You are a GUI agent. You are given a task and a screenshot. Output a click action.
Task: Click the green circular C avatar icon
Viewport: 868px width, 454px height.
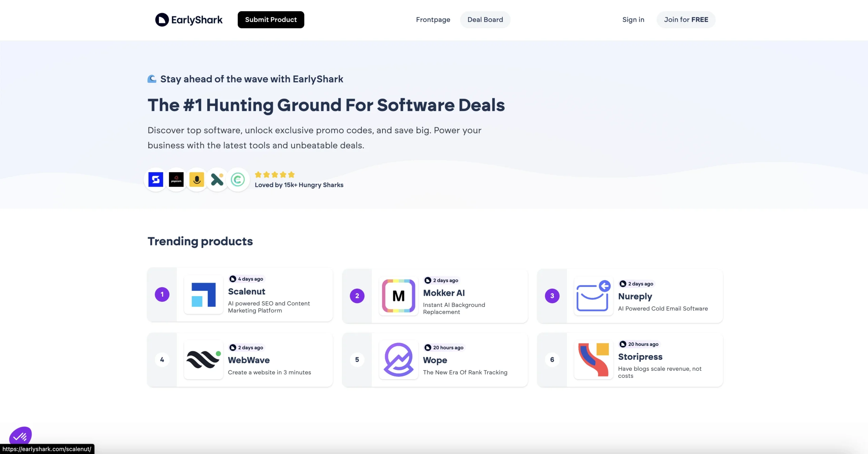pyautogui.click(x=238, y=180)
